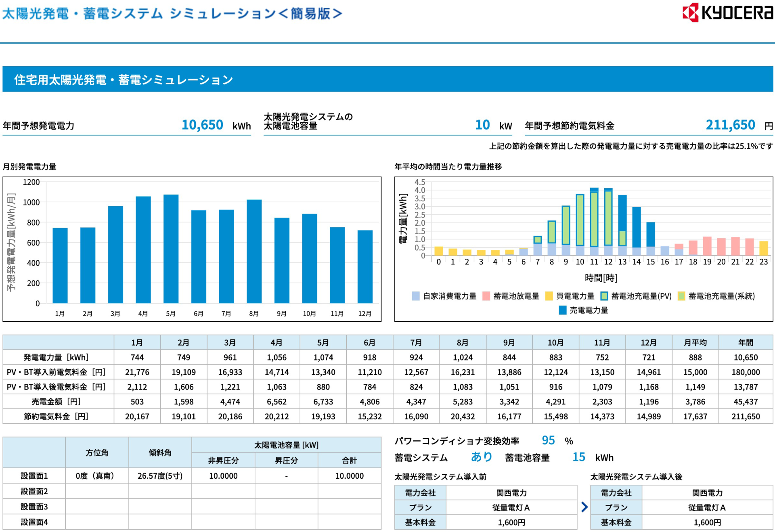775x532 pixels.
Task: Click the 月別発電電力量 chart heading
Action: (29, 166)
